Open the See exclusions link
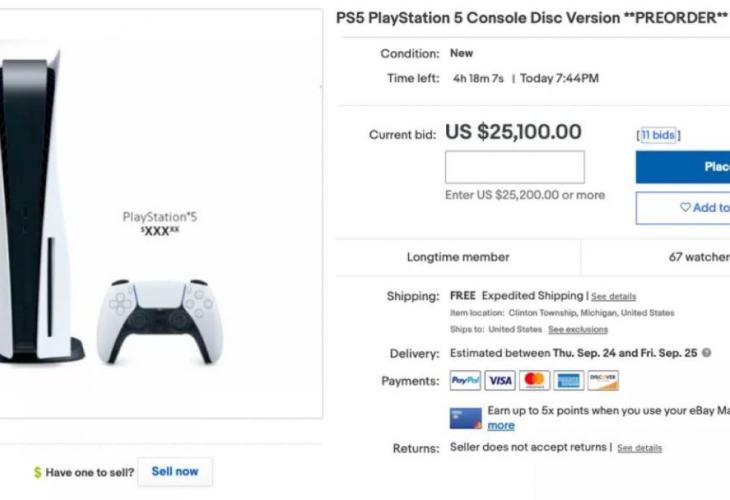This screenshot has height=500, width=730. (578, 329)
